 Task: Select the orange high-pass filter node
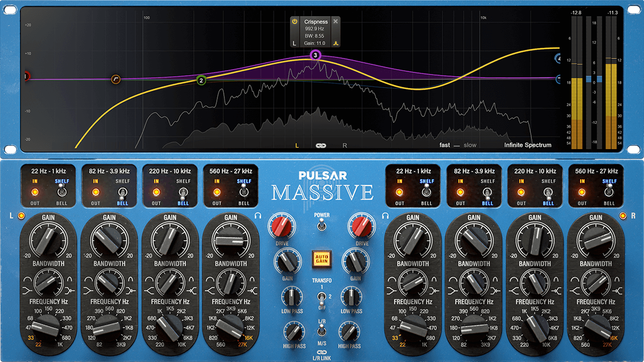pyautogui.click(x=116, y=79)
